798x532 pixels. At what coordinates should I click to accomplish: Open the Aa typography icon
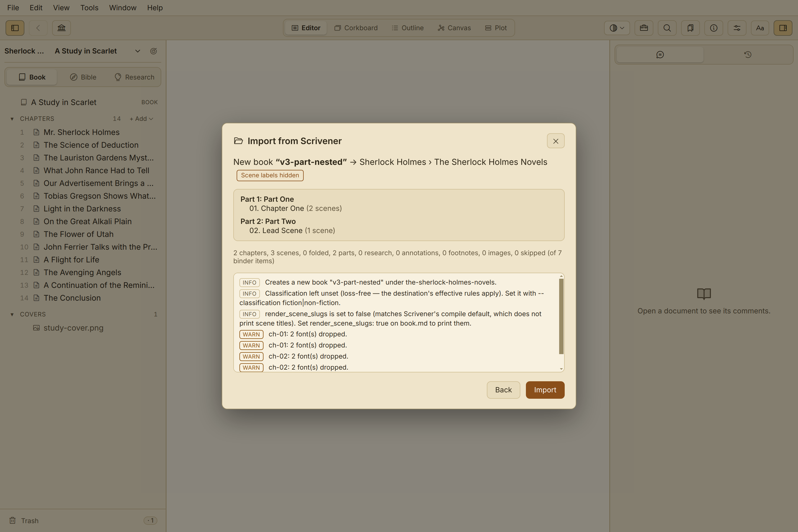coord(760,28)
